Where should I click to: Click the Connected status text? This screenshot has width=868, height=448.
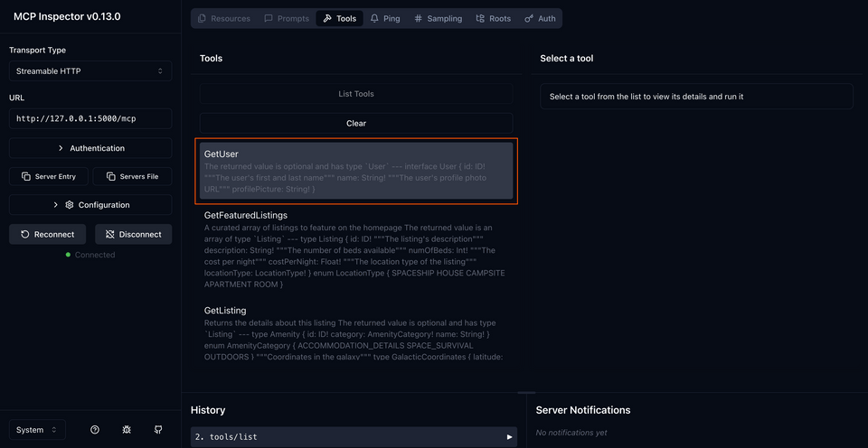[x=95, y=255]
